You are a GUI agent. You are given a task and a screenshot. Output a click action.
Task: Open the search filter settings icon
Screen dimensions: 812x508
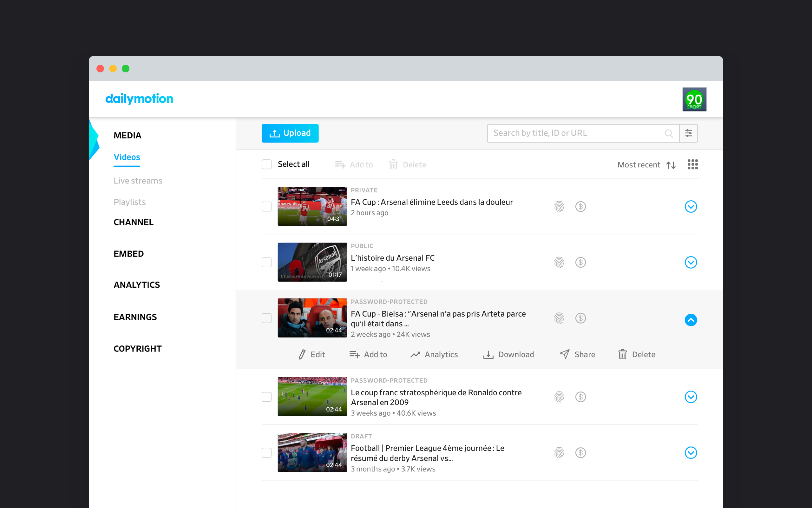(x=689, y=133)
